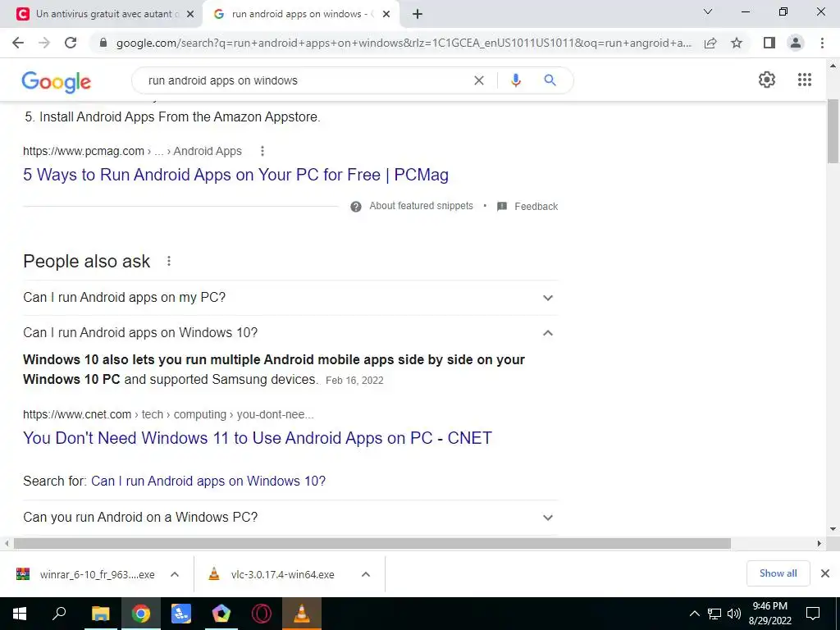
Task: Open volume control in system tray
Action: (x=734, y=614)
